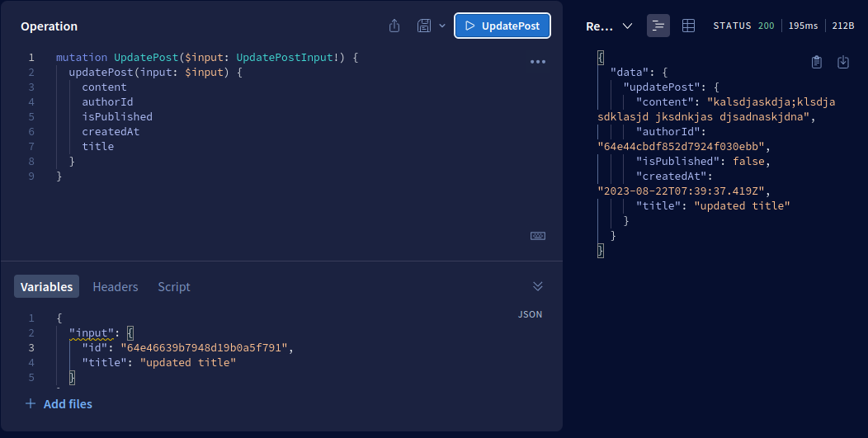Image resolution: width=868 pixels, height=438 pixels.
Task: Click the 195ms response time
Action: pyautogui.click(x=804, y=26)
